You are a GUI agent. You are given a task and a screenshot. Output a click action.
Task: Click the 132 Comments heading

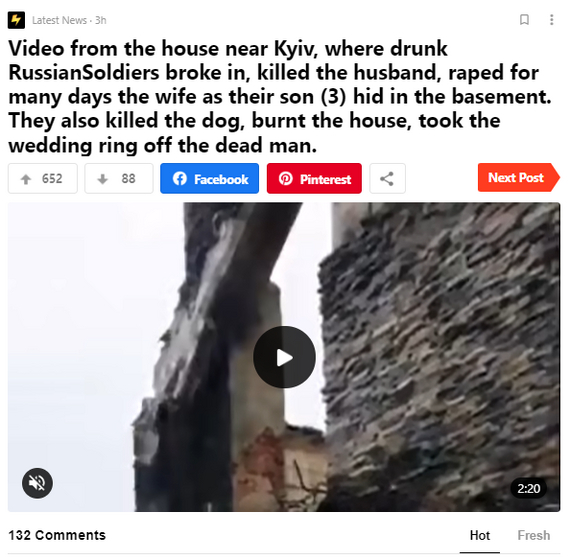(x=57, y=535)
